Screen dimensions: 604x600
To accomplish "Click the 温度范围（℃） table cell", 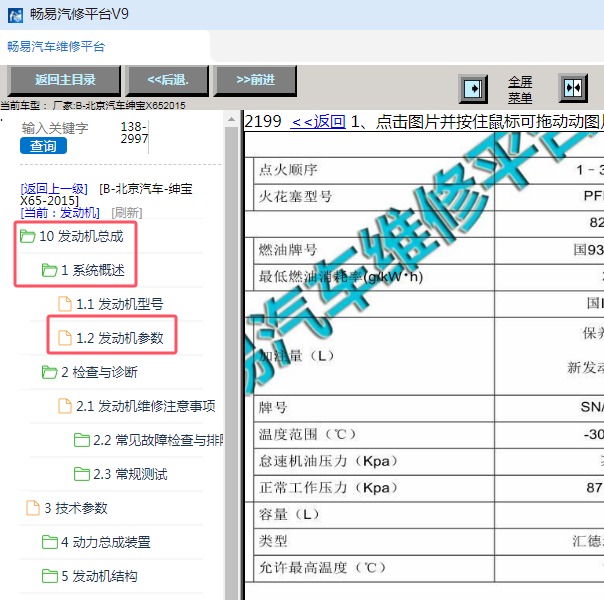I will 374,435.
